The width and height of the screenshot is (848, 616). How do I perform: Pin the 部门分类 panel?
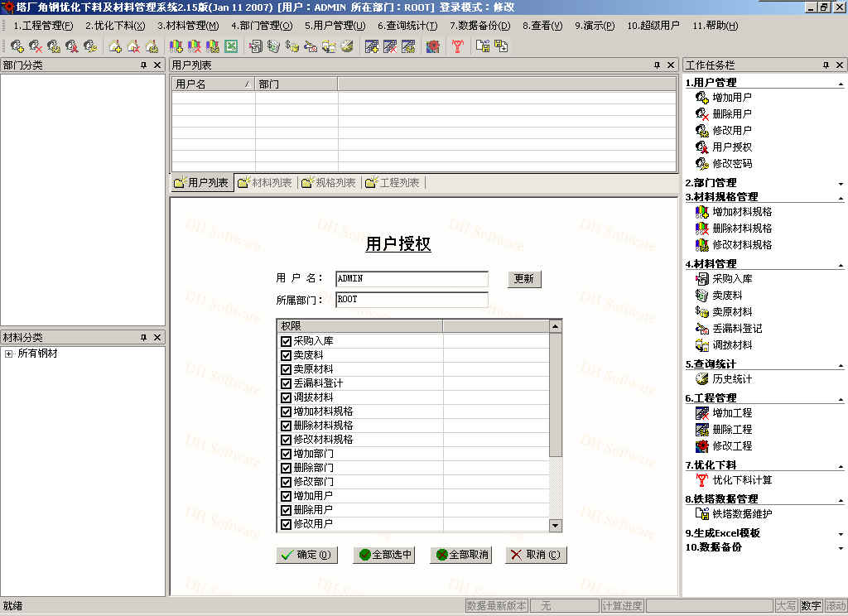point(143,65)
